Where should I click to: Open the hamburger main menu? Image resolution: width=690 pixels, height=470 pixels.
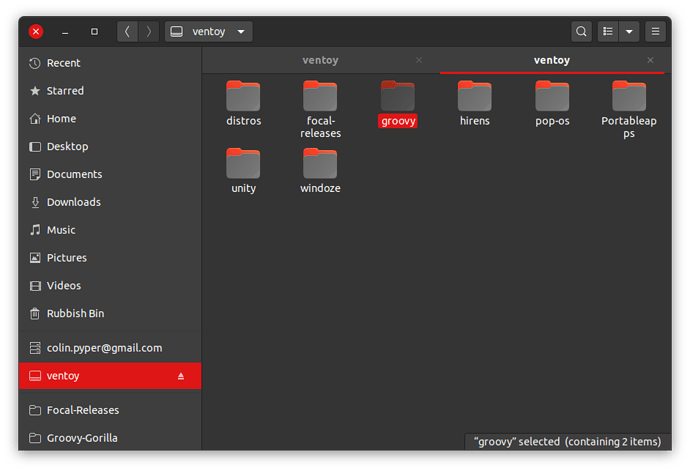pos(655,32)
